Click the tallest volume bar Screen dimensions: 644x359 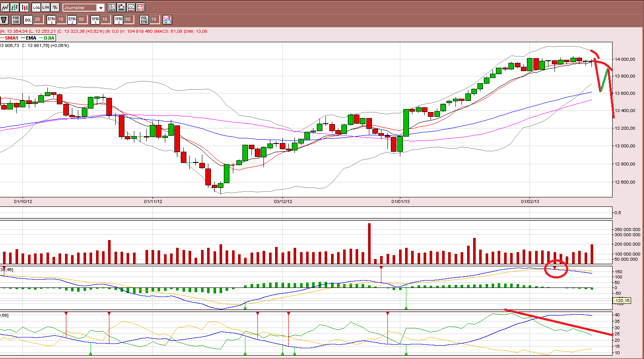[369, 243]
